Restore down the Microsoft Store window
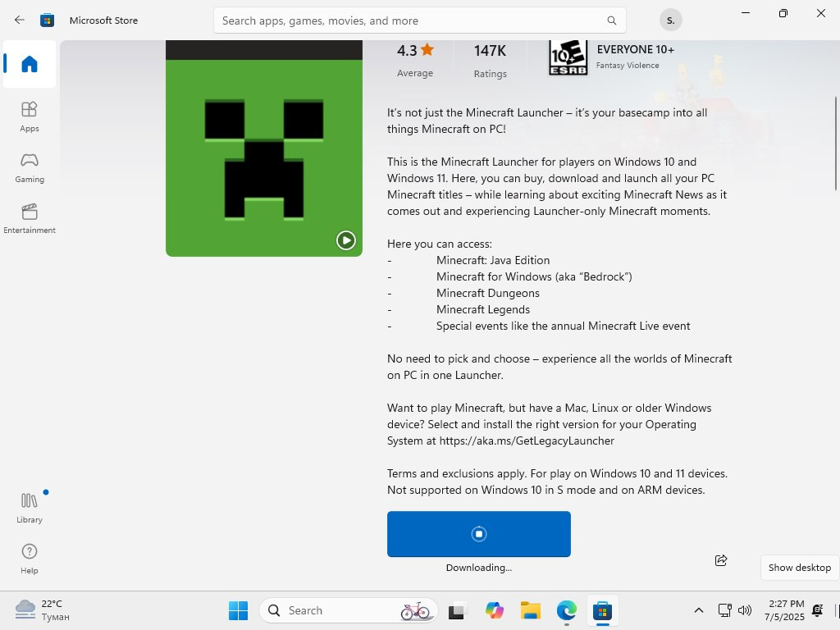This screenshot has height=630, width=840. pos(783,13)
